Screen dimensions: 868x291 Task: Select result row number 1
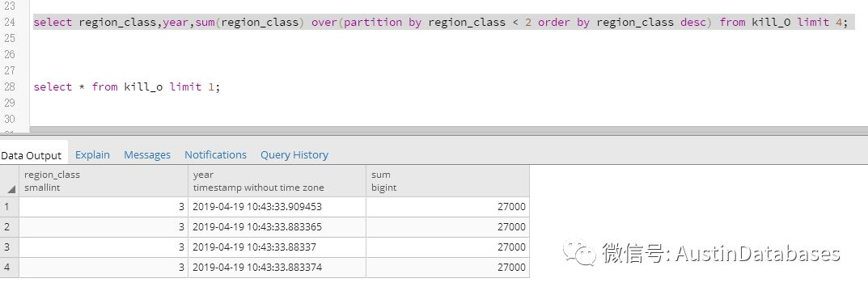pyautogui.click(x=10, y=207)
